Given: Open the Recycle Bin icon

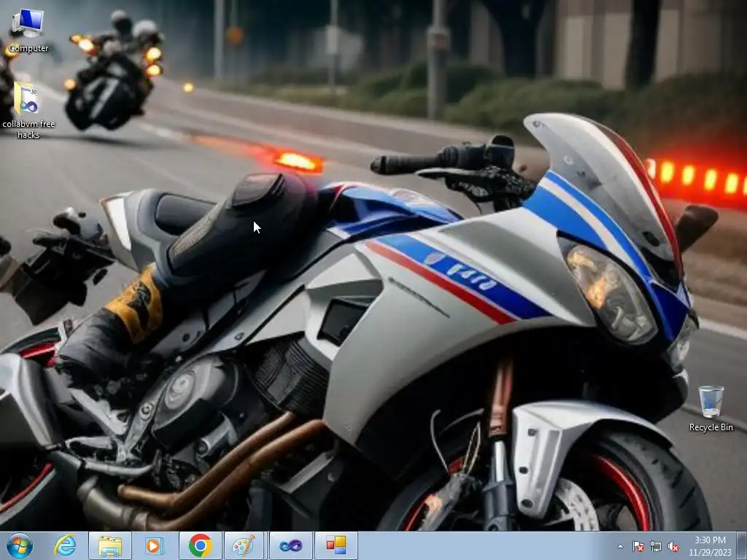Looking at the screenshot, I should point(711,408).
